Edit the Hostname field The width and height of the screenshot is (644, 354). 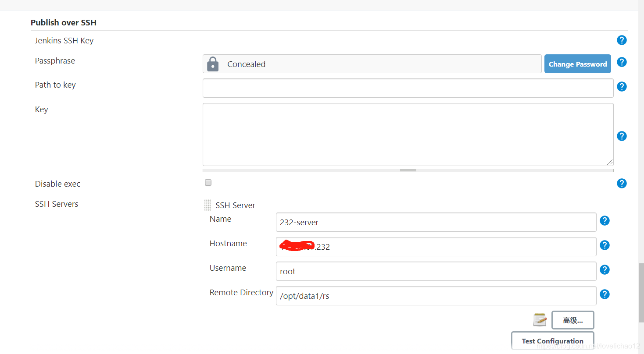click(436, 247)
